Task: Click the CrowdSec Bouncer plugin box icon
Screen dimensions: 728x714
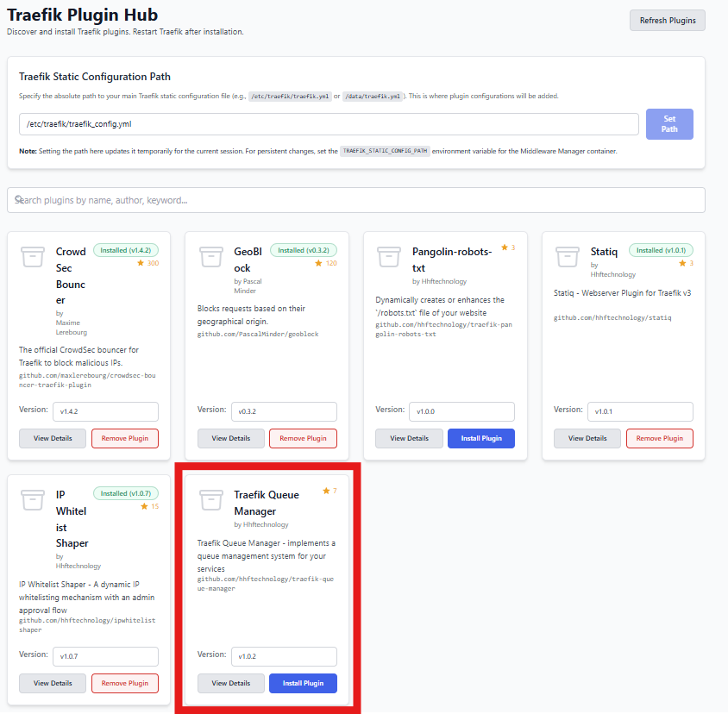Action: pos(33,257)
